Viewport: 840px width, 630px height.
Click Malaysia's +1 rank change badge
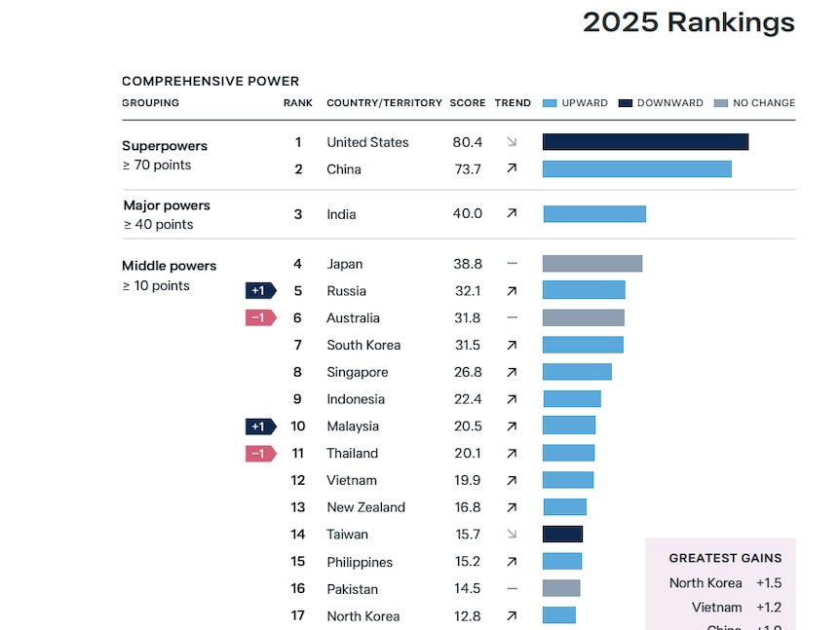coord(260,426)
